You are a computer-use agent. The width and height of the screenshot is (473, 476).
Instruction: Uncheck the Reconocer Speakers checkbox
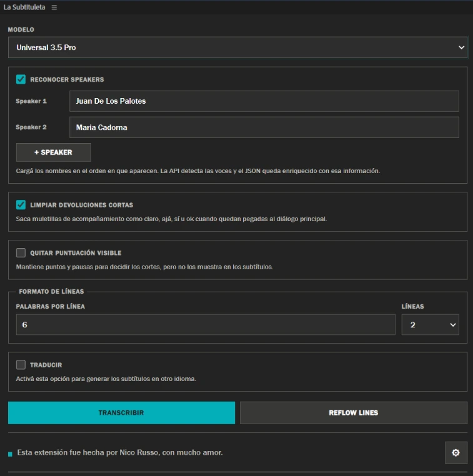(x=21, y=79)
